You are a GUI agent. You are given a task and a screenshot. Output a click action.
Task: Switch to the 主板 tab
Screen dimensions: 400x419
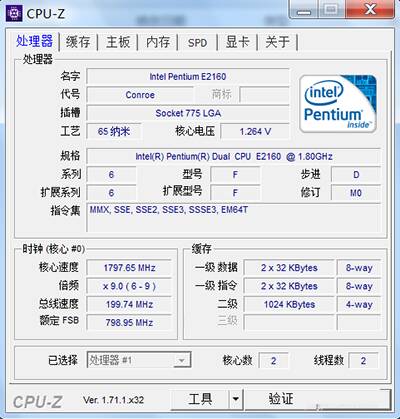tap(118, 42)
